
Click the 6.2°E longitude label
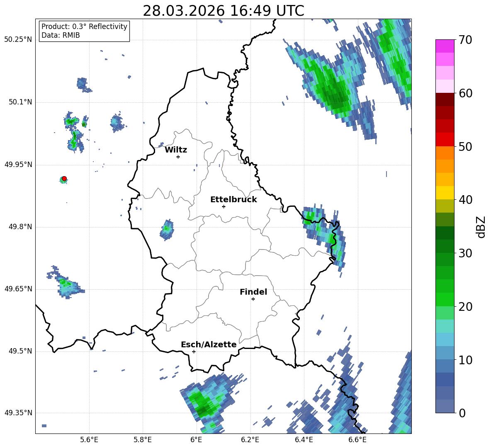(x=250, y=440)
